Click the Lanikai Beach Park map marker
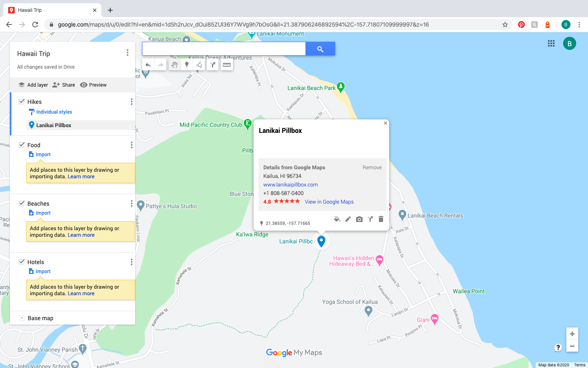The image size is (588, 368). click(341, 87)
